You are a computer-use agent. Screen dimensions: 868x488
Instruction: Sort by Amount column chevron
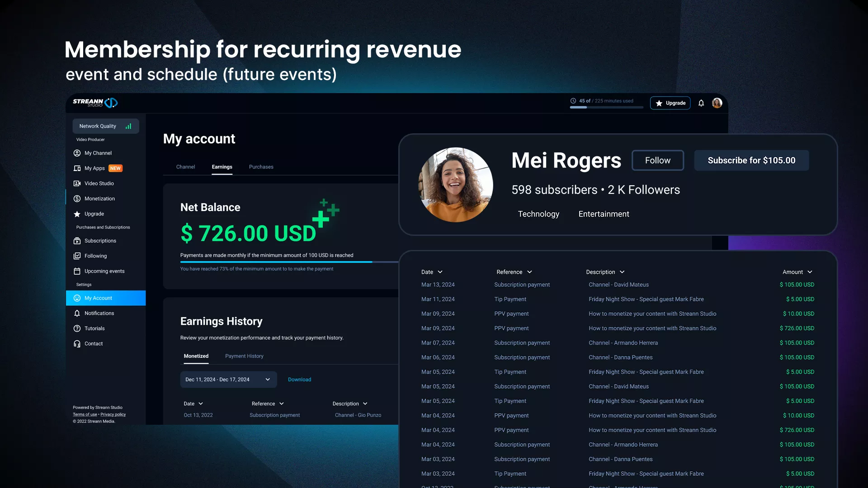tap(810, 272)
